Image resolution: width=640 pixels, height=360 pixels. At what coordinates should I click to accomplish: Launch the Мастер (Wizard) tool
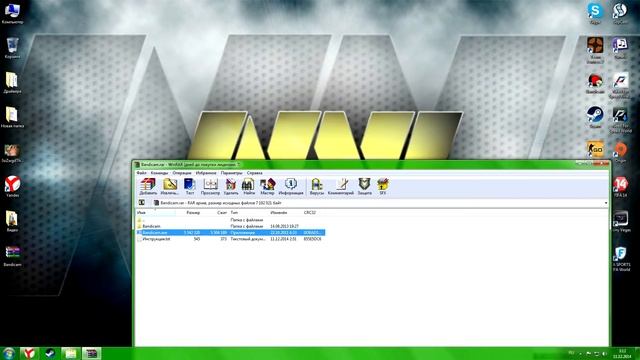267,187
